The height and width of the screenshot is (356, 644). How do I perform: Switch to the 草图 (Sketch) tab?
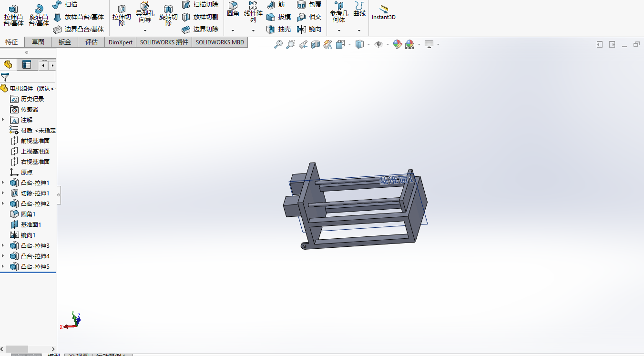[38, 42]
